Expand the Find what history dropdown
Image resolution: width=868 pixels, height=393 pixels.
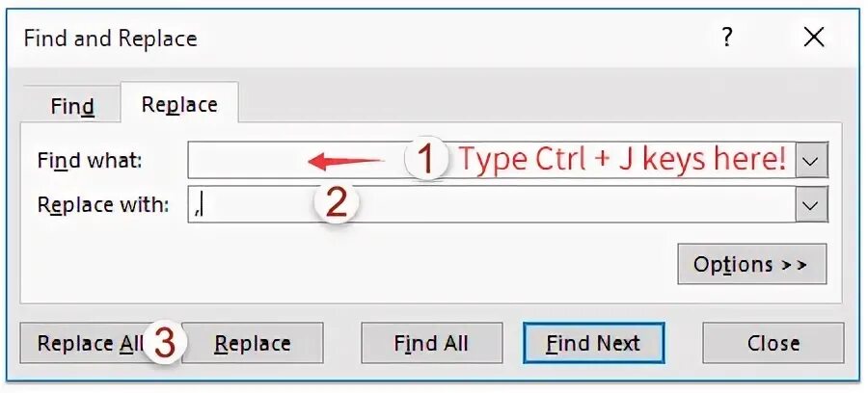tap(812, 161)
